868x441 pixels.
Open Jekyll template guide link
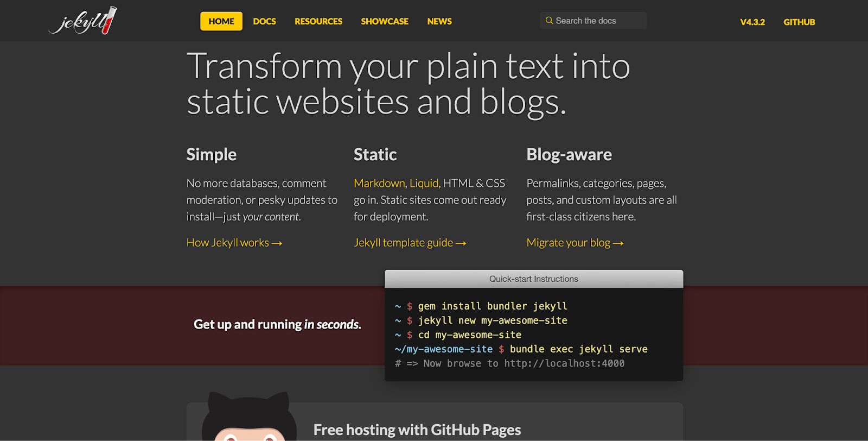pyautogui.click(x=410, y=242)
